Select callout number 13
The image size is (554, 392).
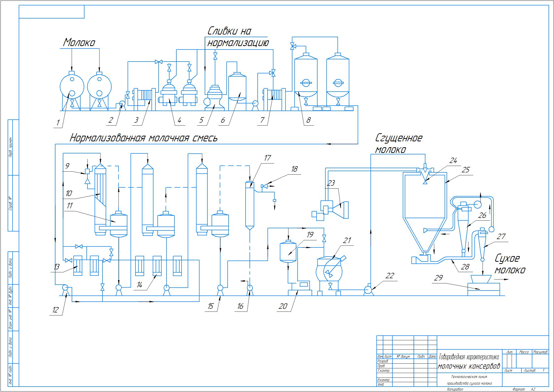tap(56, 267)
